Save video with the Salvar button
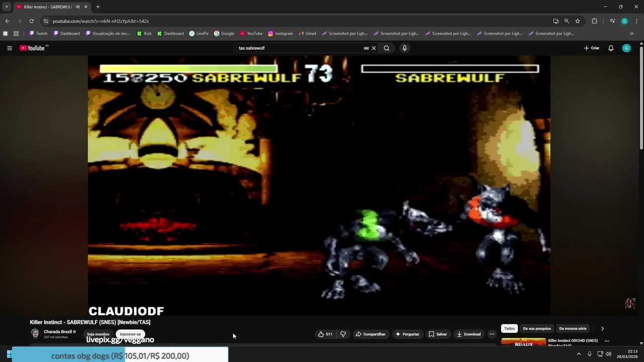The image size is (644, 362). (438, 334)
